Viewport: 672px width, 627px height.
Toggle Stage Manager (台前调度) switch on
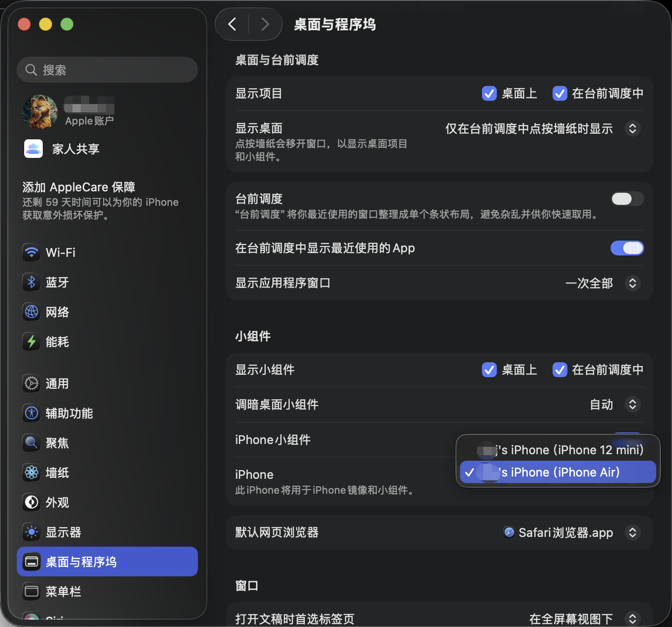(x=626, y=199)
